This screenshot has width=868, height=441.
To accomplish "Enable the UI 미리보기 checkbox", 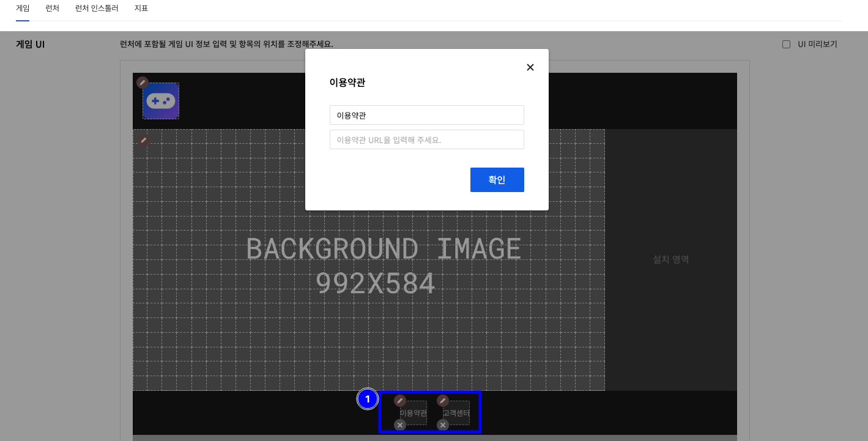I will coord(786,43).
